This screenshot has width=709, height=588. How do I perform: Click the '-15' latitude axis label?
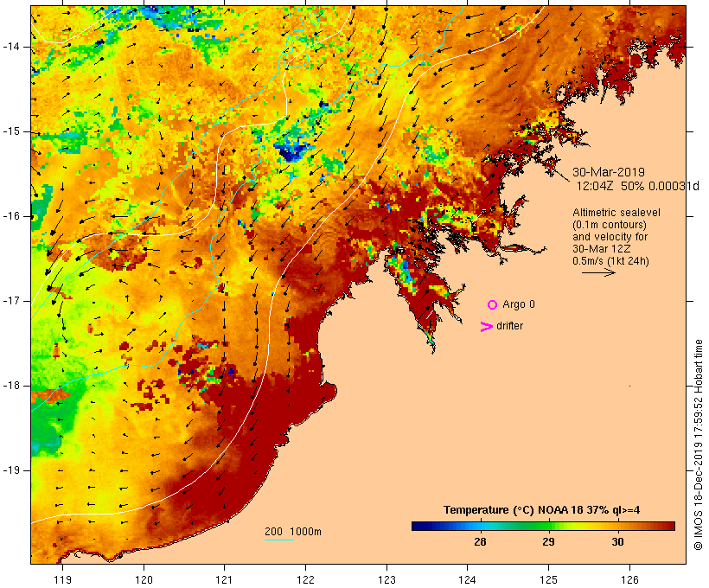pyautogui.click(x=11, y=131)
